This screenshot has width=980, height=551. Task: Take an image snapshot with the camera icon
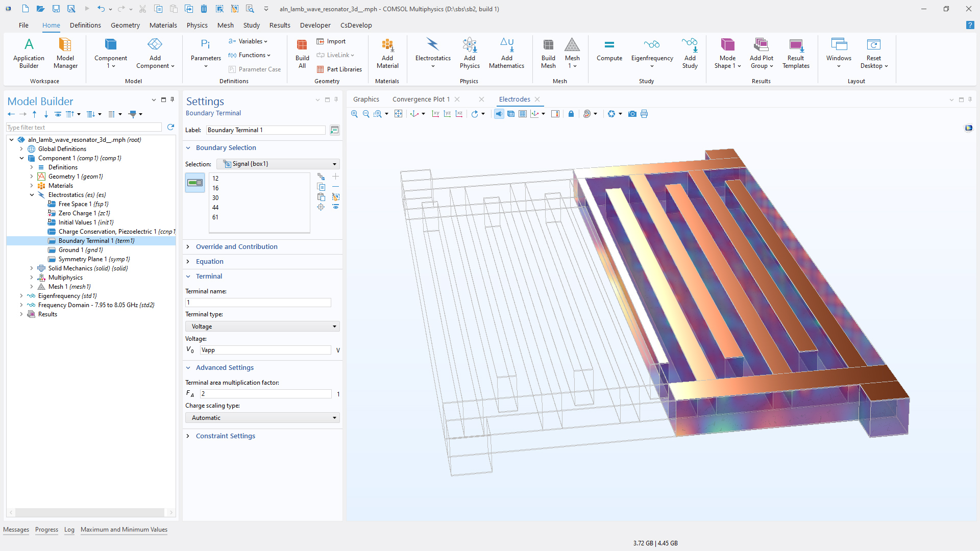pos(632,114)
